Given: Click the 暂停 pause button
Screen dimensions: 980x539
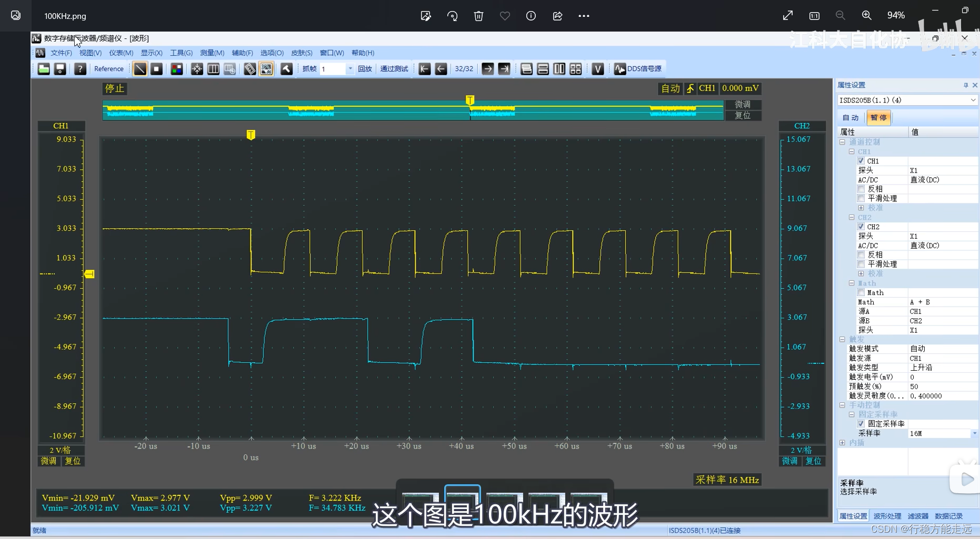Looking at the screenshot, I should tap(878, 118).
